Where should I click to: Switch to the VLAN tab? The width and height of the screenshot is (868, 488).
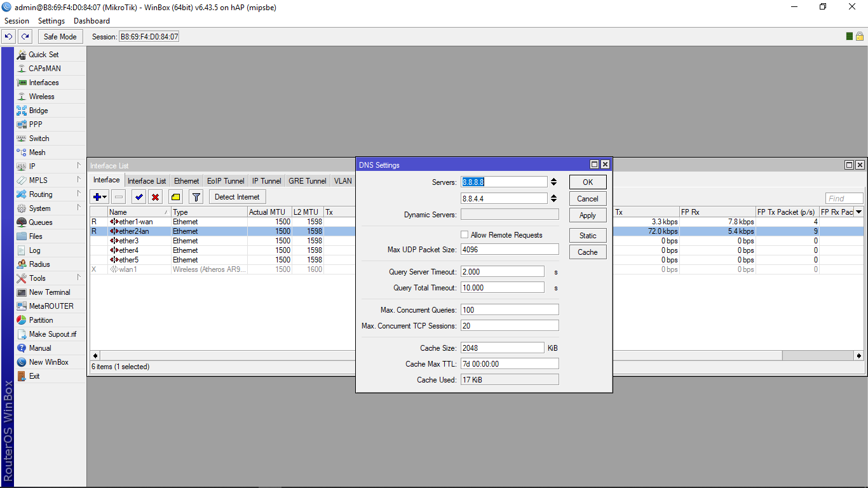[x=342, y=181]
